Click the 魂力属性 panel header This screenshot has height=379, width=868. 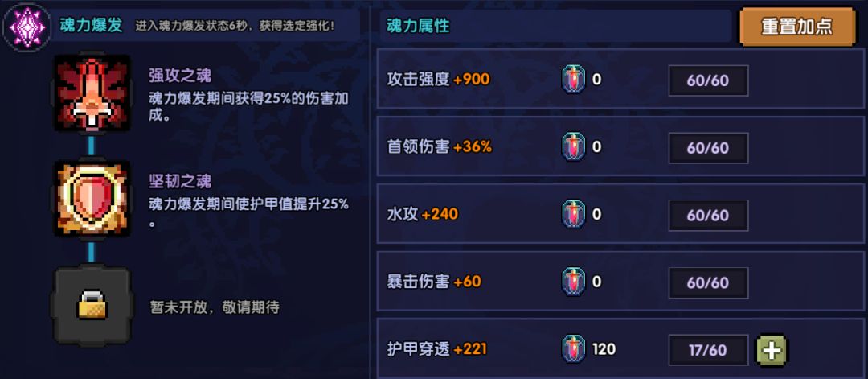click(x=418, y=26)
